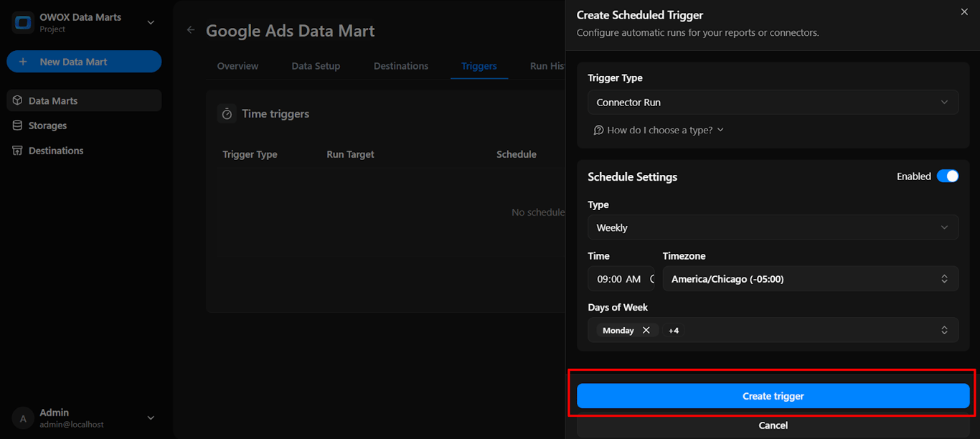Click the OWOX Data Marts logo icon
The image size is (980, 439).
(23, 22)
